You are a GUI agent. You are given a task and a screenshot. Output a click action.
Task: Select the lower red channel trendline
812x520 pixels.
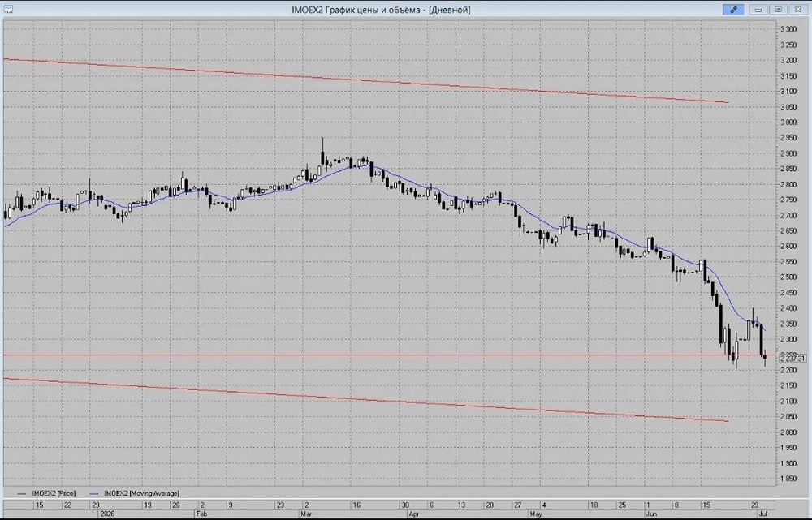click(362, 399)
